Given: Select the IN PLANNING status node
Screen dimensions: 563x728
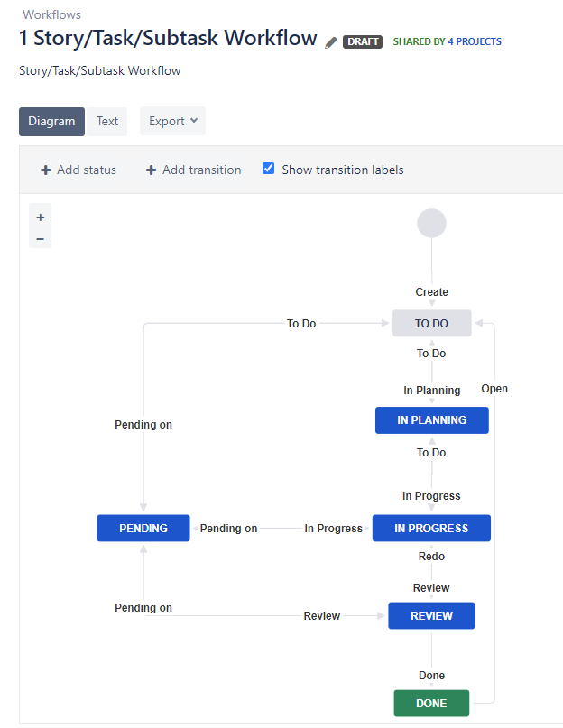Looking at the screenshot, I should click(432, 419).
